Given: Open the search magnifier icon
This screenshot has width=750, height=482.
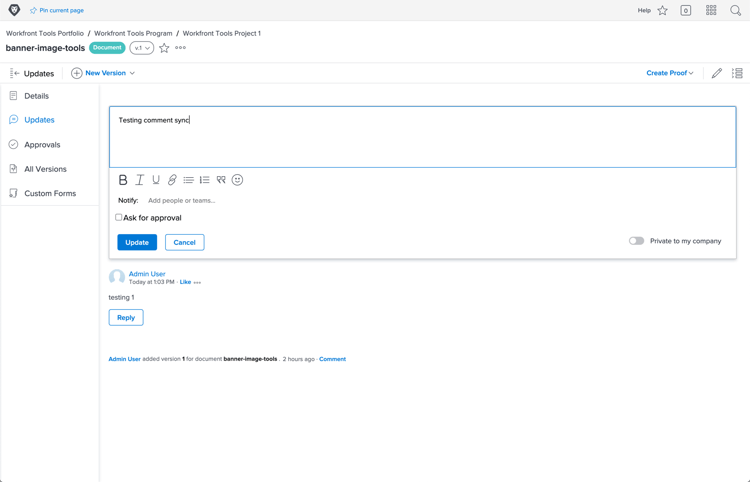Looking at the screenshot, I should [736, 11].
